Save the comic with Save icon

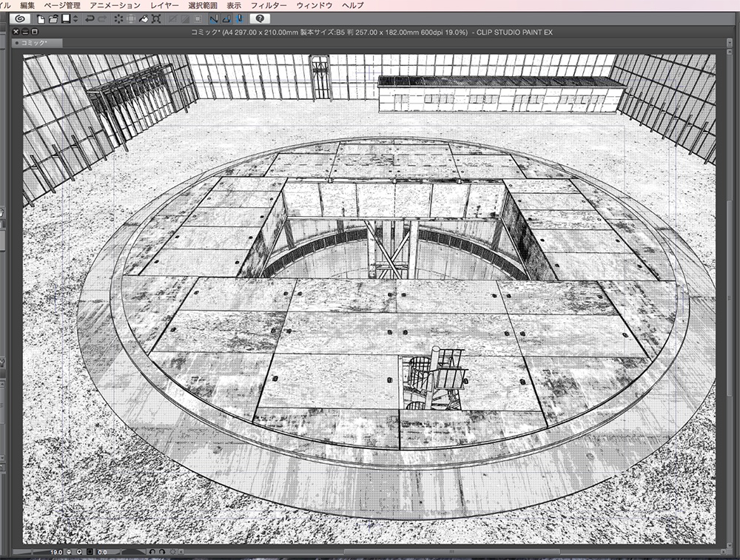pos(66,19)
